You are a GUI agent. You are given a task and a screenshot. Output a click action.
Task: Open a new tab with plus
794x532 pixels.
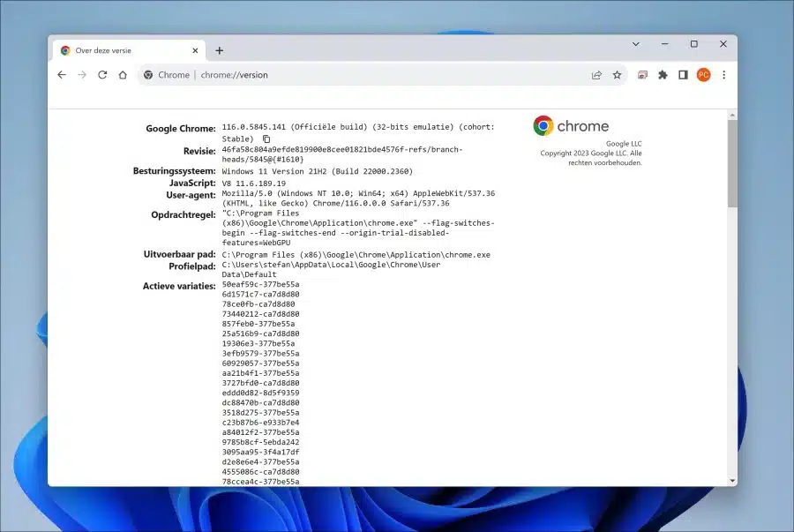pos(220,50)
